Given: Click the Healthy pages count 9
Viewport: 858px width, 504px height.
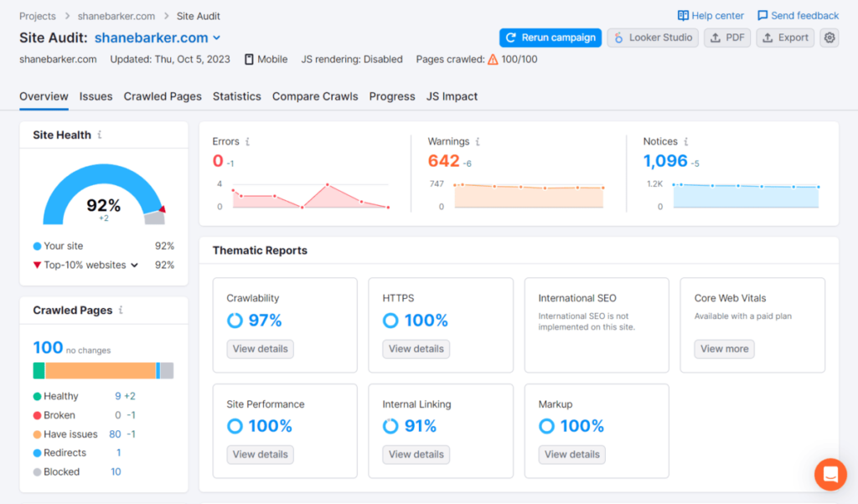Looking at the screenshot, I should 117,396.
